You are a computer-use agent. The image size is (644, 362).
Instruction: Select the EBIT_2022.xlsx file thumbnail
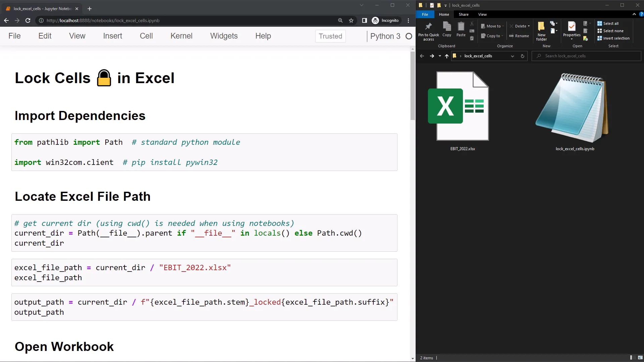point(462,107)
